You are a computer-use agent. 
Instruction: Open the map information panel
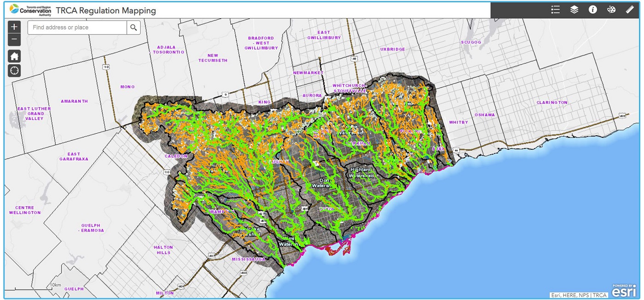click(x=592, y=9)
